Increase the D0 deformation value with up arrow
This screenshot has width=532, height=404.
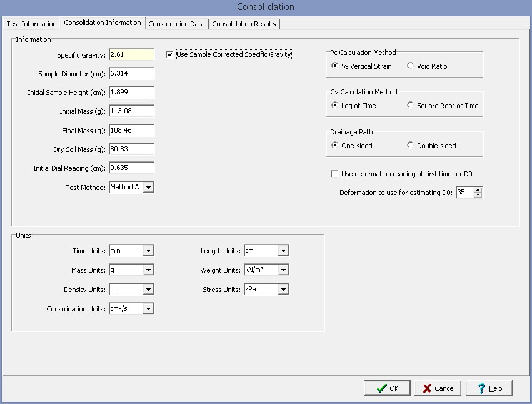(x=478, y=189)
